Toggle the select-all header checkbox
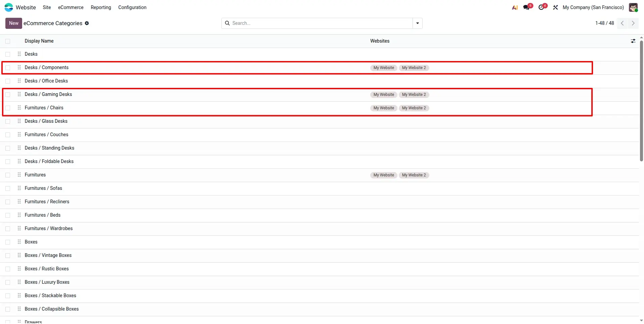Screen dimensions: 644x324 (x=8, y=41)
